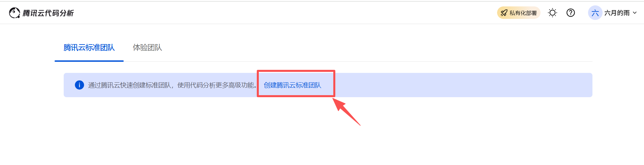
Task: Switch to the 体验团队 tab
Action: click(147, 48)
